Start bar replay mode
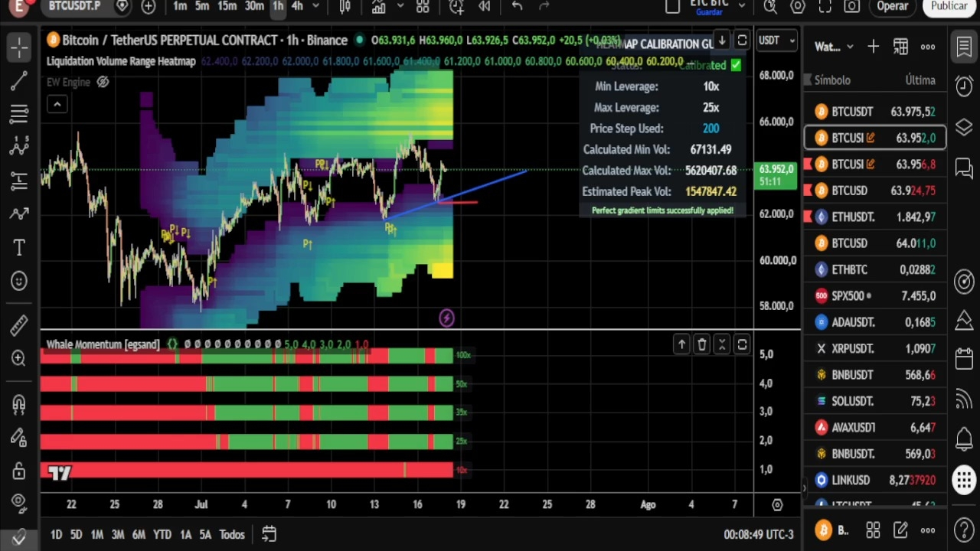This screenshot has height=551, width=980. pyautogui.click(x=485, y=6)
